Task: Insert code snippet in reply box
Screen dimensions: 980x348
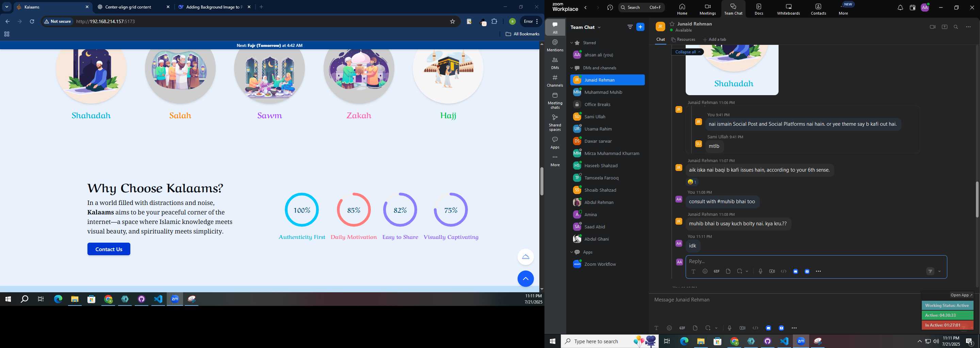Action: (x=784, y=271)
